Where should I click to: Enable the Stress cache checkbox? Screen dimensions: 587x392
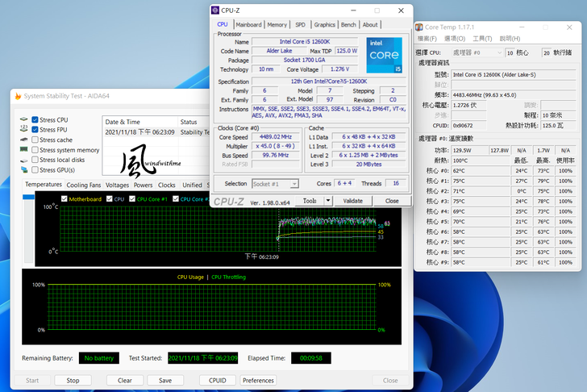coord(35,140)
